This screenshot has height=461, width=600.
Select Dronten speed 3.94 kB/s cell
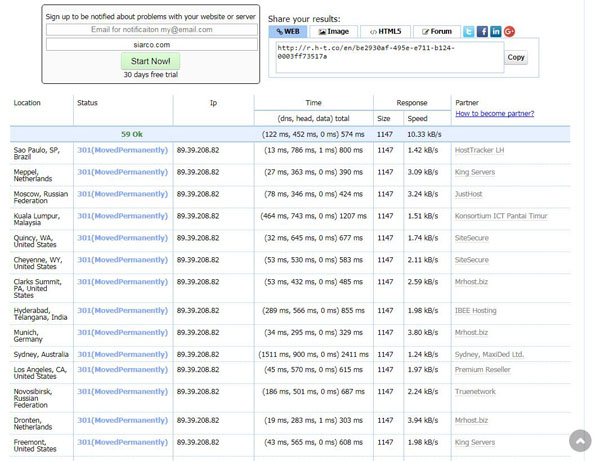click(x=422, y=420)
